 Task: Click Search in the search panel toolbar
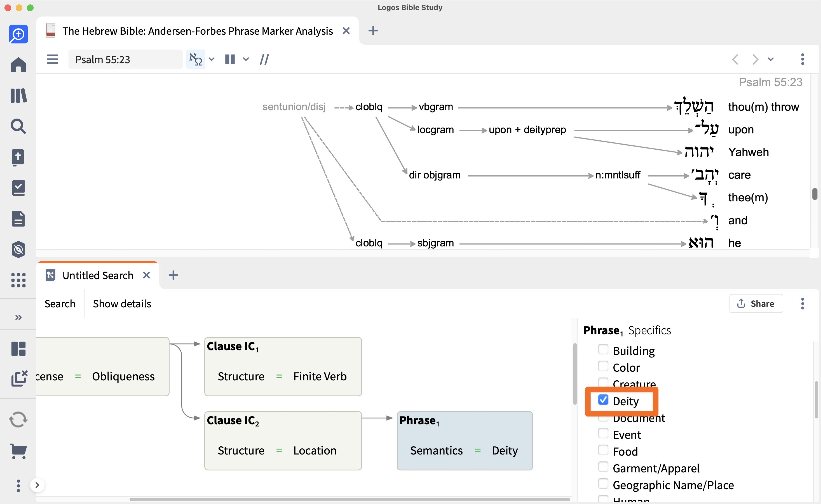point(60,304)
